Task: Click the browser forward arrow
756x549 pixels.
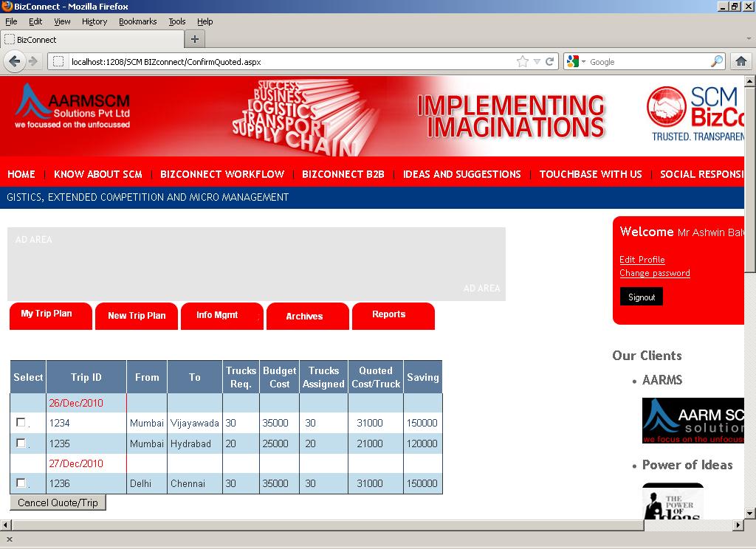Action: (x=33, y=62)
